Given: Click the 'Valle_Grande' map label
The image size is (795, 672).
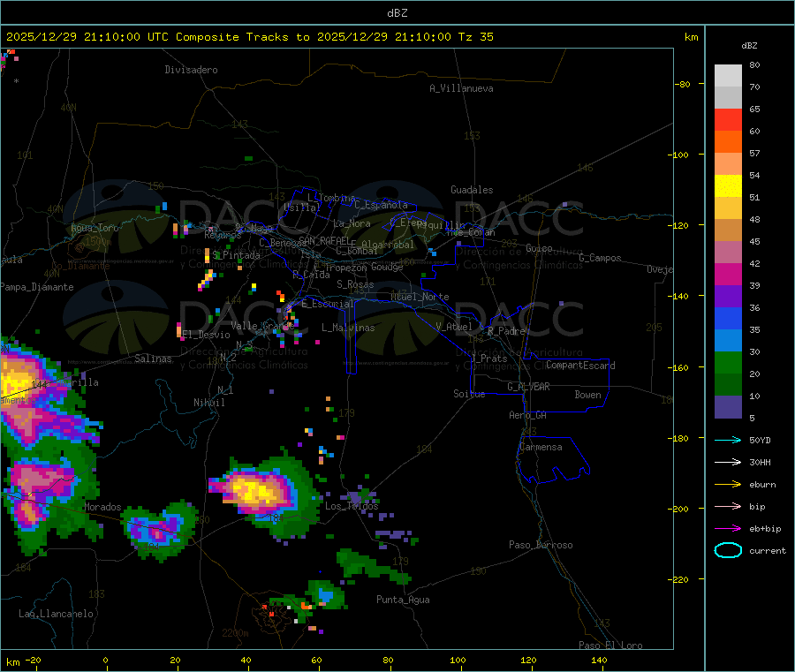Looking at the screenshot, I should tap(262, 326).
